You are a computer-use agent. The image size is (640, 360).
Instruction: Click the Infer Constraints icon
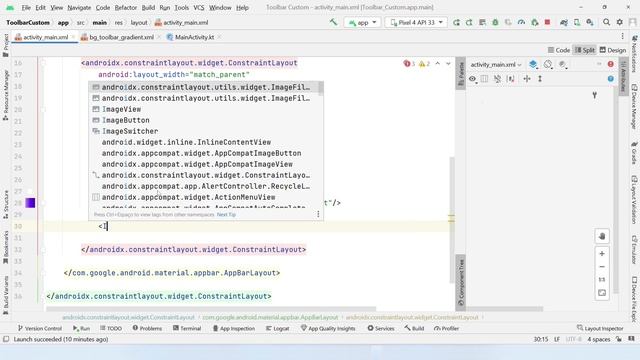[511, 79]
